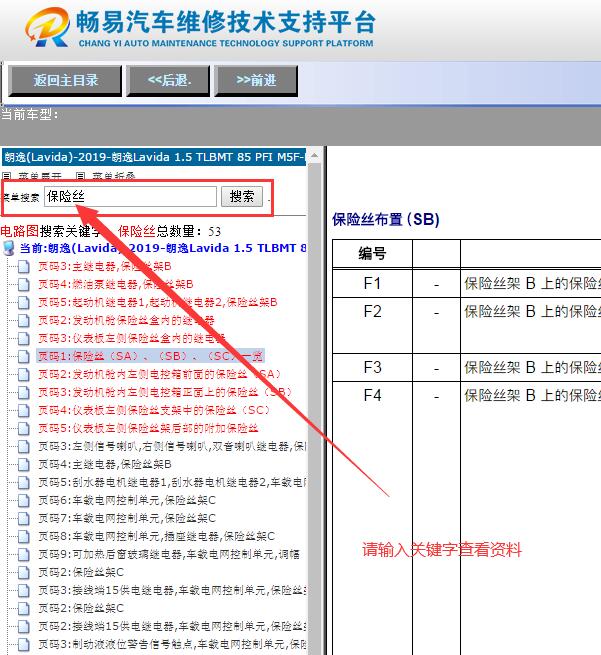Screen dimensions: 601x655
Task: Click the 总数量: 53 result count text
Action: coord(189,231)
